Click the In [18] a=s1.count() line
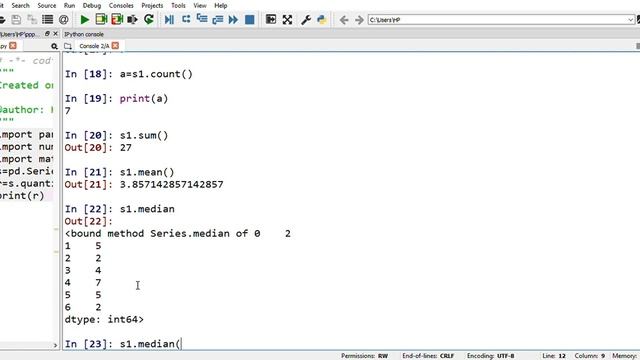 pos(129,74)
